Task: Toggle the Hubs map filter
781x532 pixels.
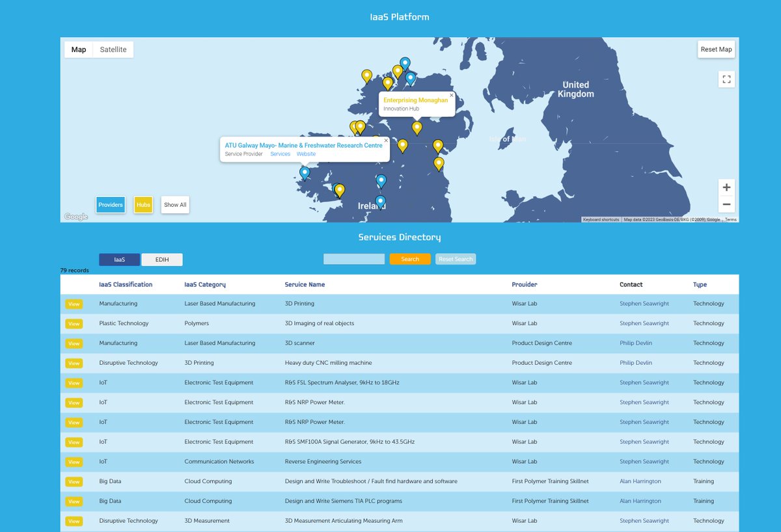Action: click(x=143, y=205)
